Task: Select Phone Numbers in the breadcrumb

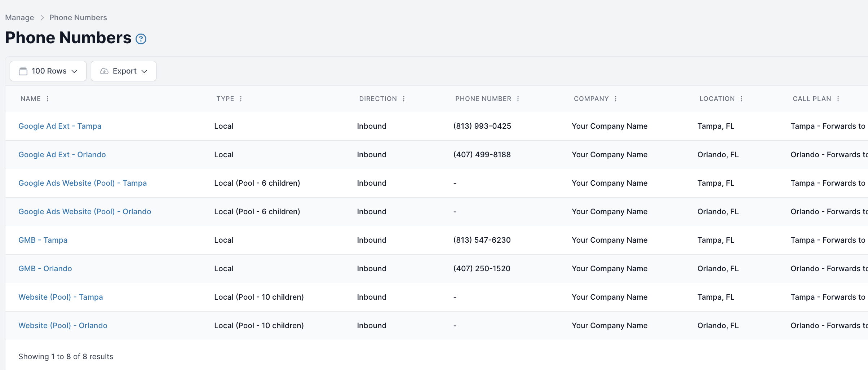Action: [78, 17]
